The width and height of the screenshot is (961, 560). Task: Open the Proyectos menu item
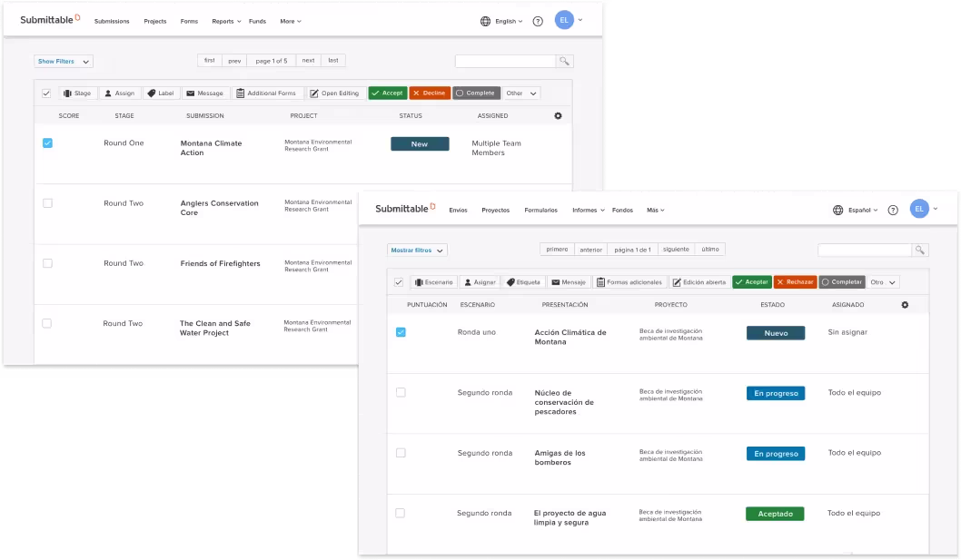tap(495, 211)
